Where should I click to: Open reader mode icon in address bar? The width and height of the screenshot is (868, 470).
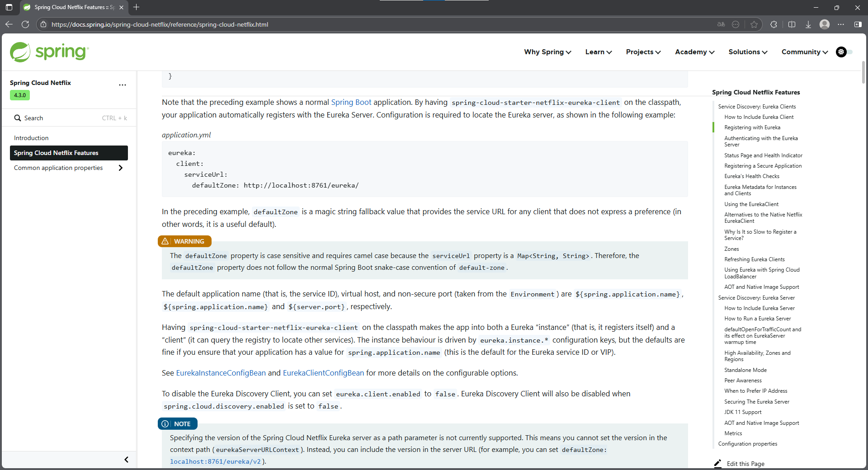tap(736, 24)
